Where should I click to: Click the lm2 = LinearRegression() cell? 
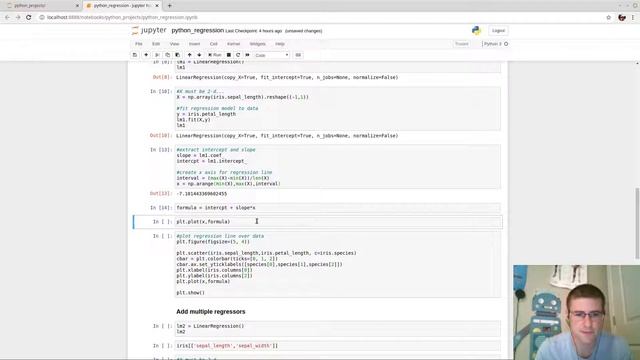pos(338,329)
